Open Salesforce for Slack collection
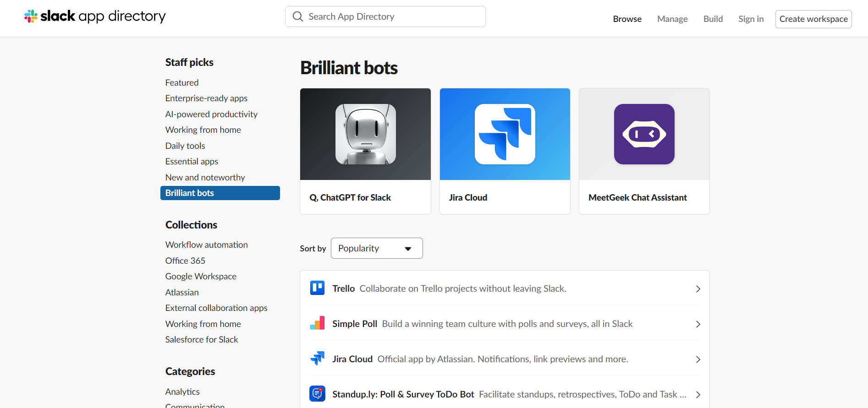 point(202,339)
